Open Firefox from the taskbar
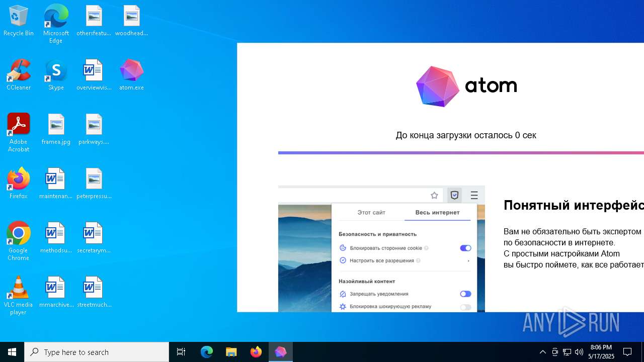The height and width of the screenshot is (362, 644). (x=256, y=352)
